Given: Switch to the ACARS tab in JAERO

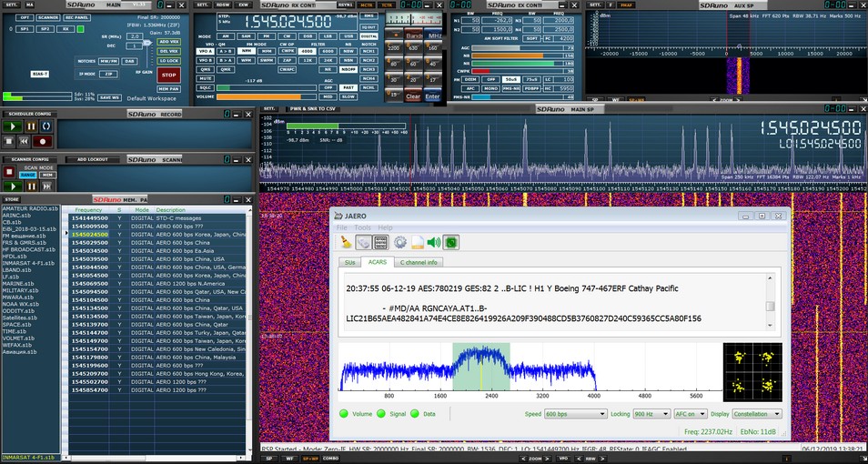Looking at the screenshot, I should click(377, 262).
